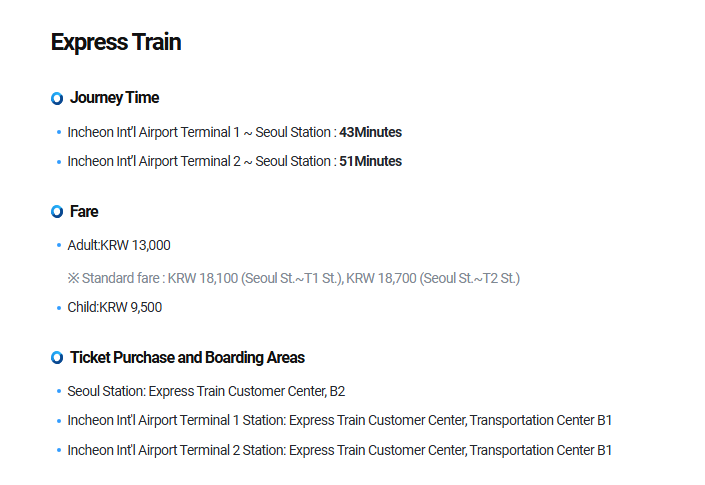Click the bold 43Minutes value

[370, 132]
